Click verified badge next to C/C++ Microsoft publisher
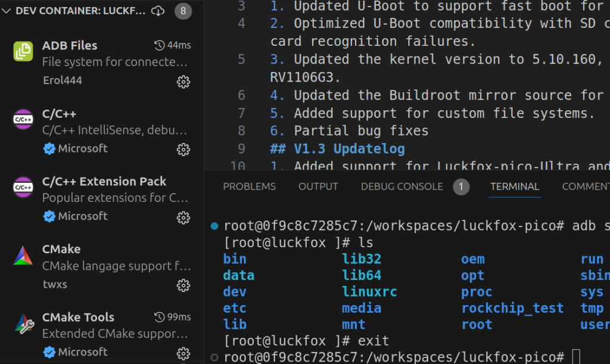The image size is (610, 364). tap(49, 148)
